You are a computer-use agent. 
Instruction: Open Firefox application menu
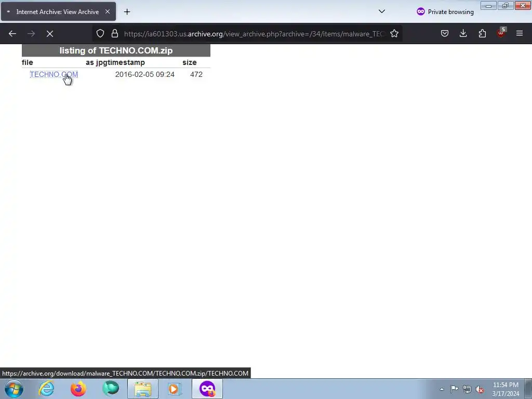pos(520,34)
